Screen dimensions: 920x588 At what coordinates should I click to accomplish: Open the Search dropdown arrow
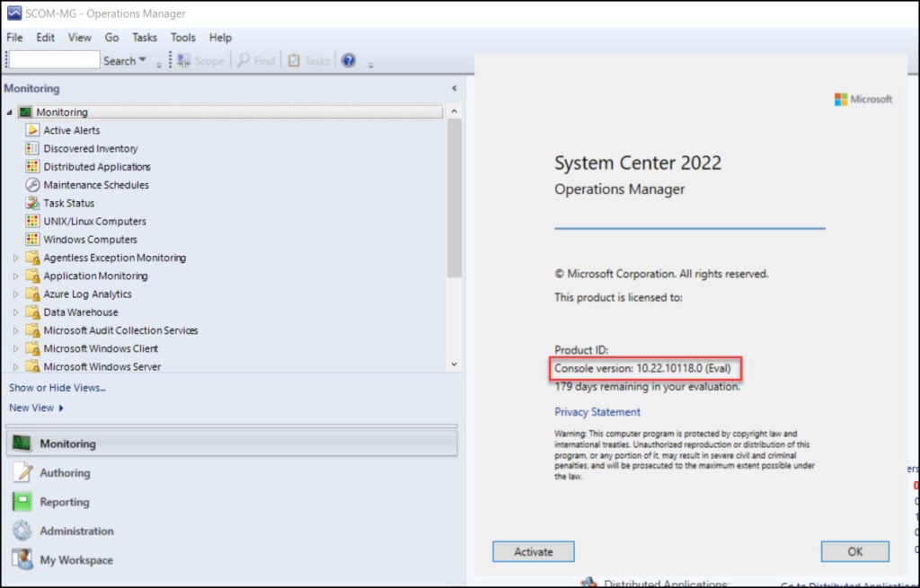point(143,60)
